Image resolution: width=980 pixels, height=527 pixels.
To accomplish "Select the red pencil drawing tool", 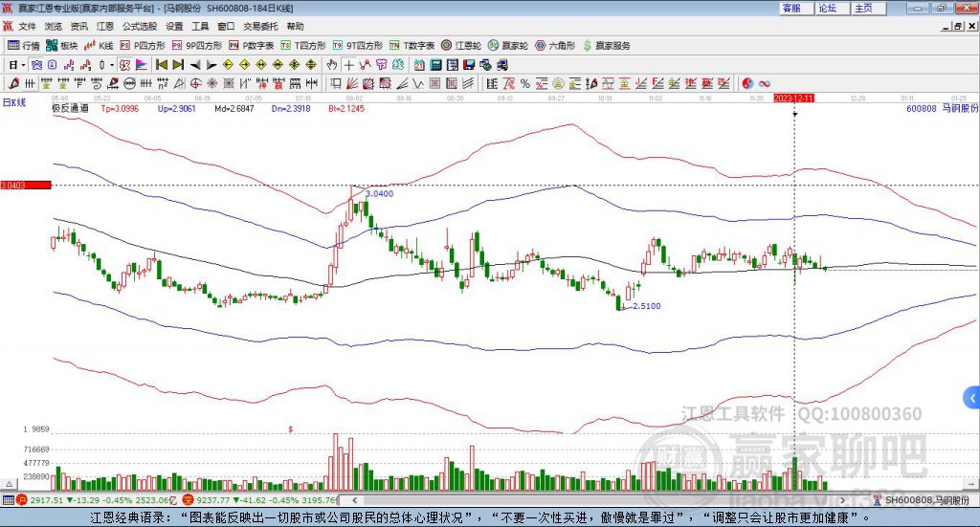I will pos(13,83).
